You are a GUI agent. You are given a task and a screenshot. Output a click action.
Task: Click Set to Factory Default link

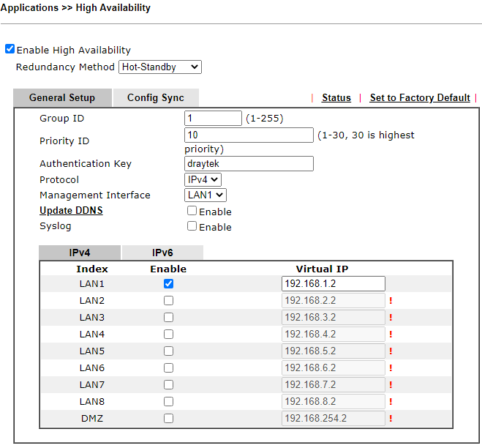[x=420, y=98]
